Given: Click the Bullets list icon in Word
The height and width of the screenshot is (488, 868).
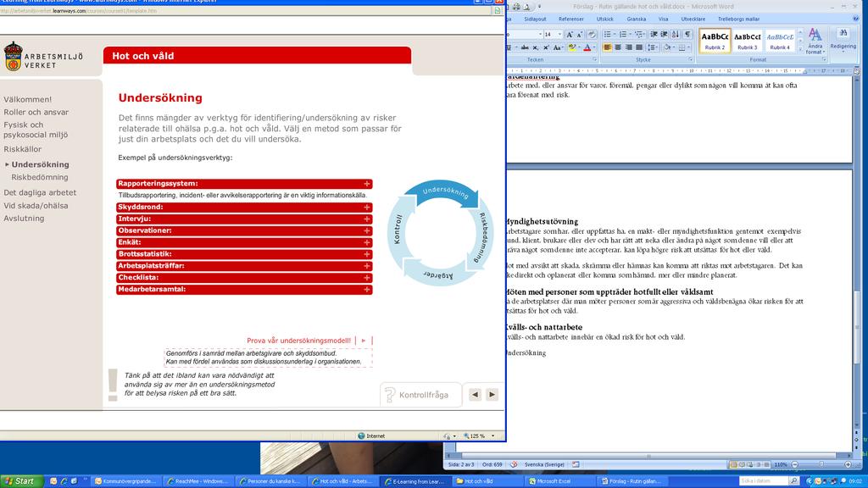Looking at the screenshot, I should (x=607, y=34).
